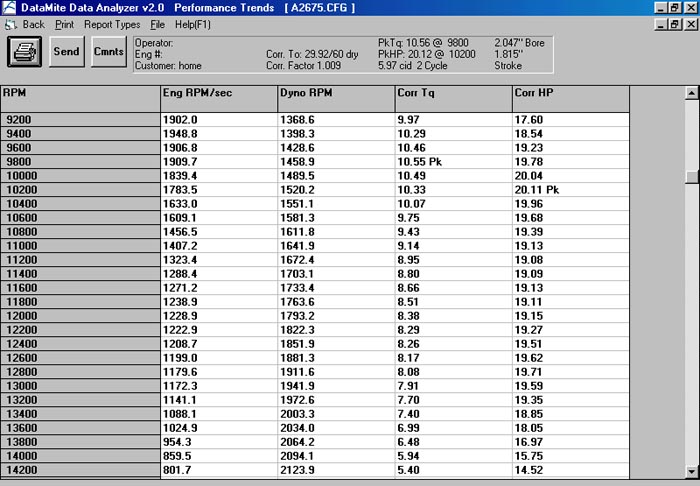Select the 14200 RPM row header
700x486 pixels.
[x=81, y=470]
